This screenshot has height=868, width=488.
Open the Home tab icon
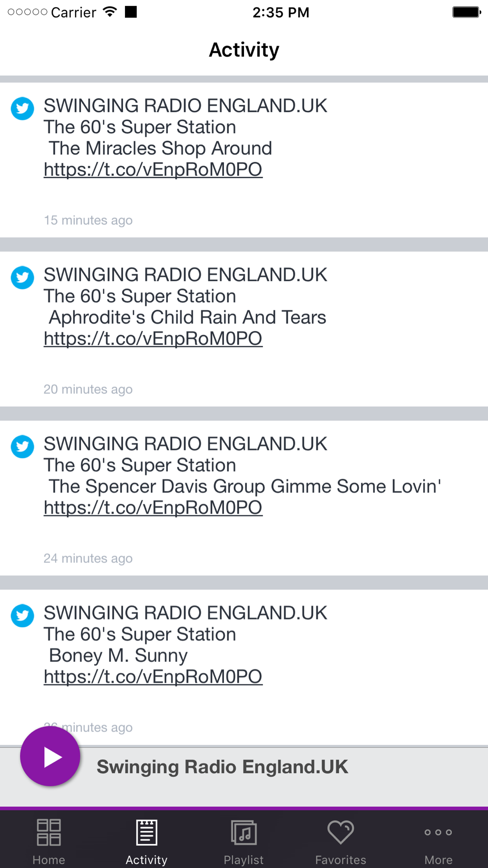[49, 832]
